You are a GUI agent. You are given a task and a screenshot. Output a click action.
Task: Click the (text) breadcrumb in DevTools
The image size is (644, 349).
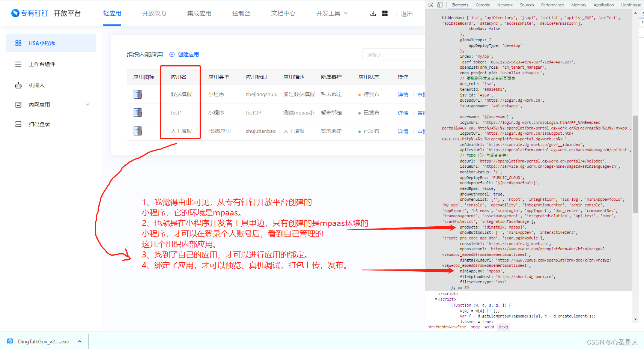503,327
